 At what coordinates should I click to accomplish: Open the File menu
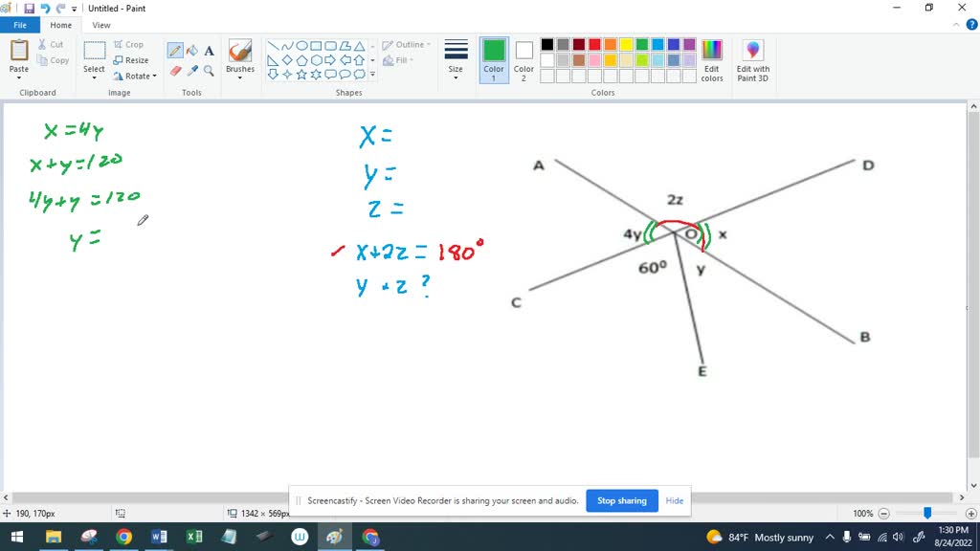tap(19, 25)
